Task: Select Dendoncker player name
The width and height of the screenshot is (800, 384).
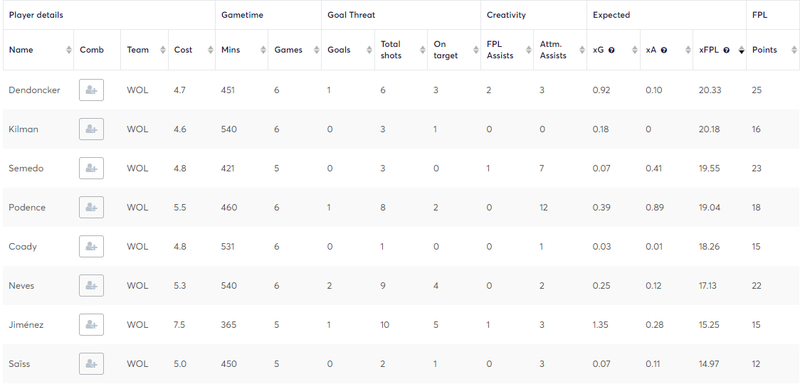Action: click(x=34, y=90)
